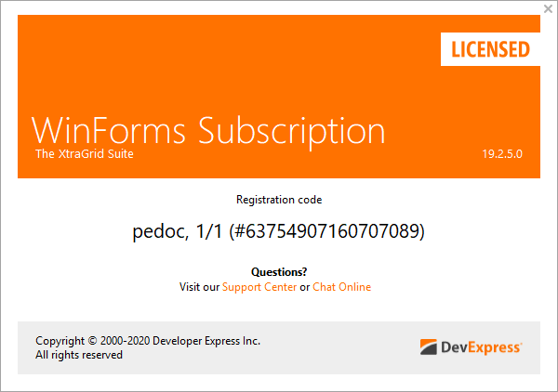The height and width of the screenshot is (392, 558).
Task: Click the WinForms Subscription heading
Action: (208, 131)
